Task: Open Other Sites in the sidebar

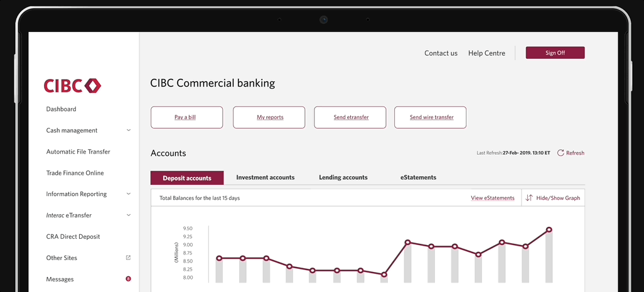Action: click(x=62, y=258)
